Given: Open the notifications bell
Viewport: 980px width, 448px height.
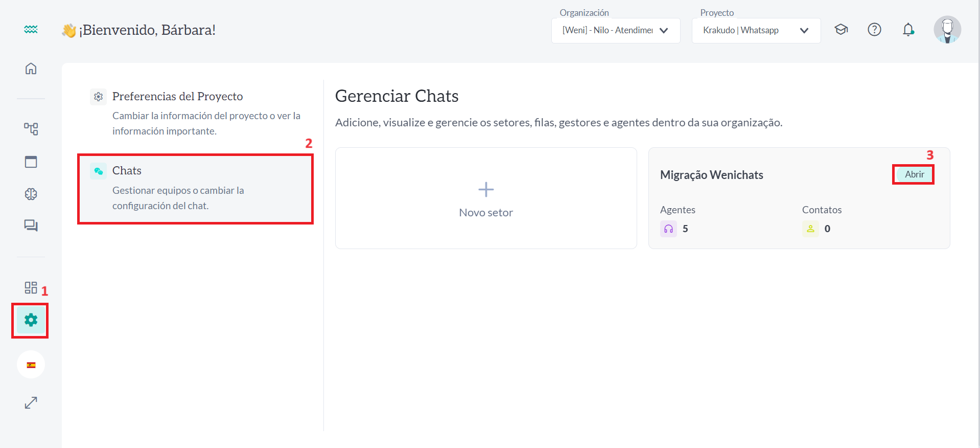Looking at the screenshot, I should coord(908,30).
